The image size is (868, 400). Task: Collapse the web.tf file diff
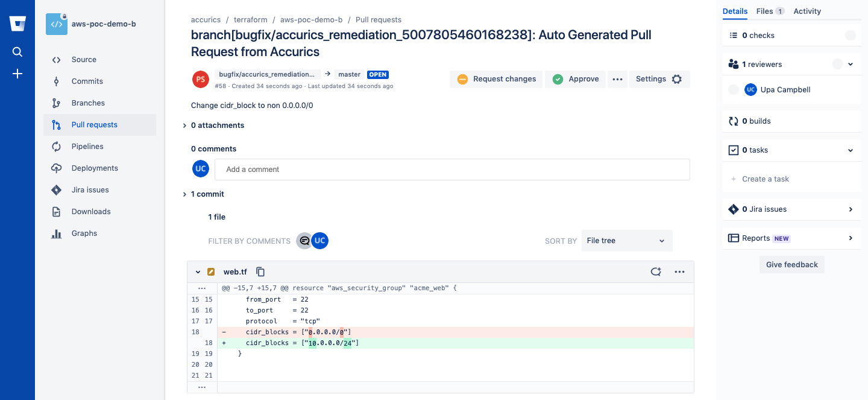click(x=197, y=272)
